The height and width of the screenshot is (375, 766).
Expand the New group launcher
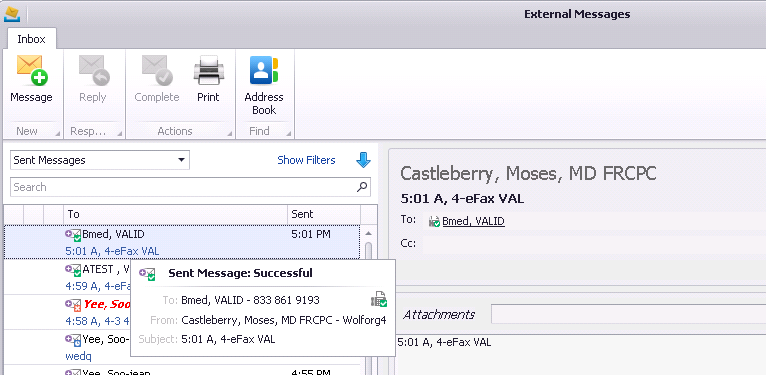tap(58, 133)
